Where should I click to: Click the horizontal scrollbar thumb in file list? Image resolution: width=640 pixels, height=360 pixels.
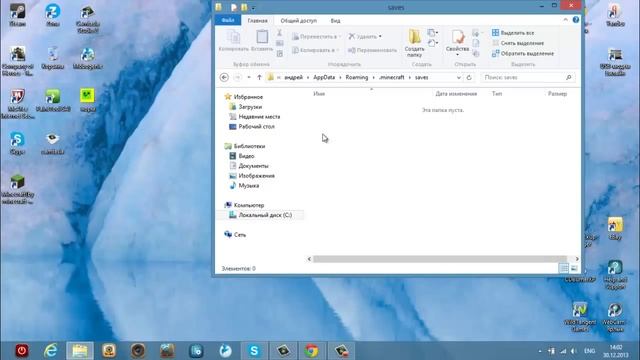(x=440, y=259)
